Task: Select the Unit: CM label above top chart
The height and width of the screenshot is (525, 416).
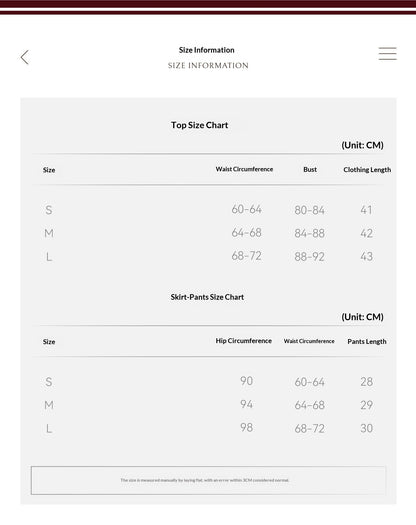Action: click(362, 145)
